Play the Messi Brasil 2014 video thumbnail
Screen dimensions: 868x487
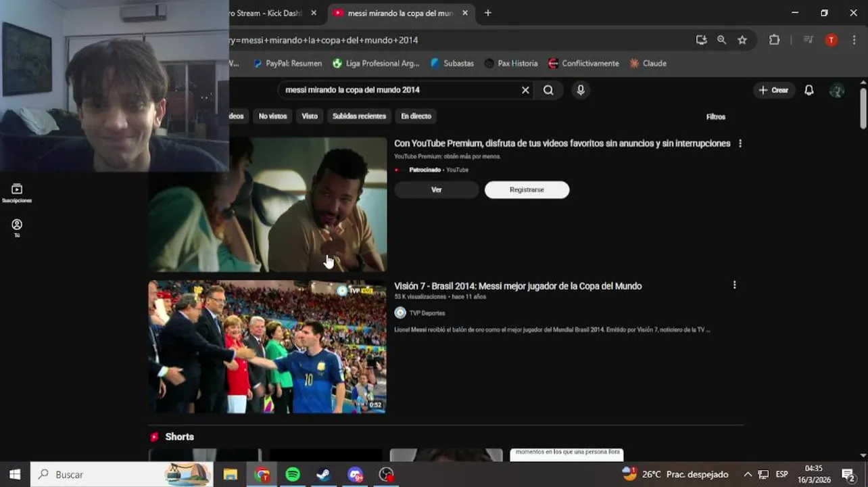pos(268,346)
